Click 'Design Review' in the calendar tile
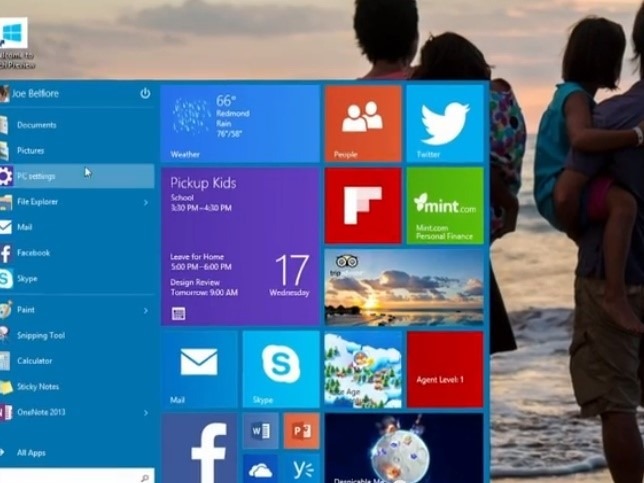Image resolution: width=644 pixels, height=483 pixels. coord(195,283)
